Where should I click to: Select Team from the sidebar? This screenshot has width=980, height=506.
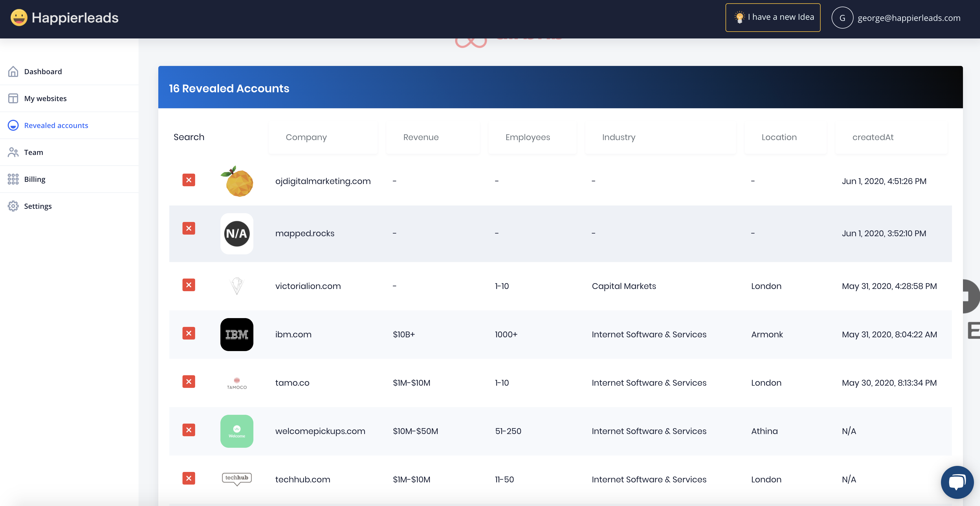coord(34,152)
